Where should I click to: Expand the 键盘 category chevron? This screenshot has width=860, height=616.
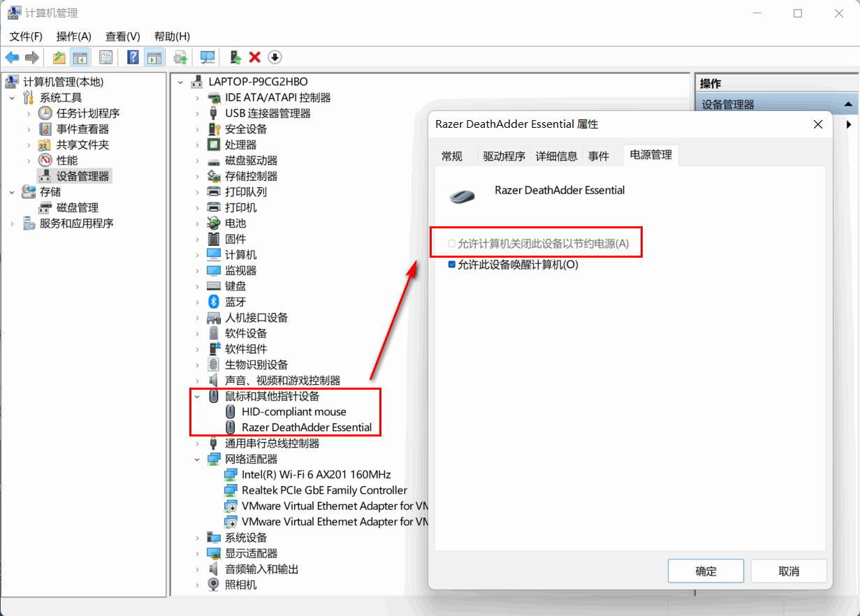(x=198, y=286)
